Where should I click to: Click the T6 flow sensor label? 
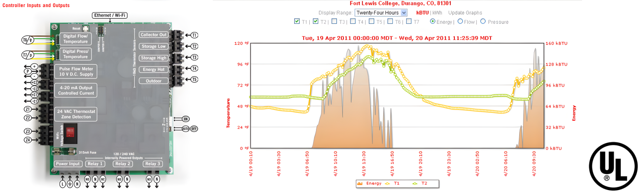[x=27, y=40]
